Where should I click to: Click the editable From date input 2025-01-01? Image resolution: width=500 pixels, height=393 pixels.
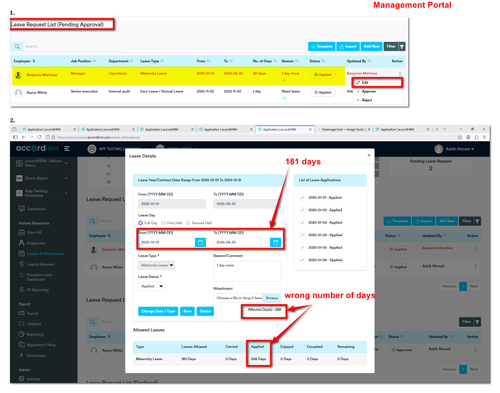tap(166, 242)
